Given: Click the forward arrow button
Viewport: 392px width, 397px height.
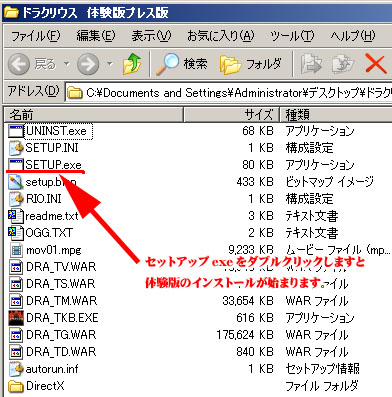Looking at the screenshot, I should point(88,63).
